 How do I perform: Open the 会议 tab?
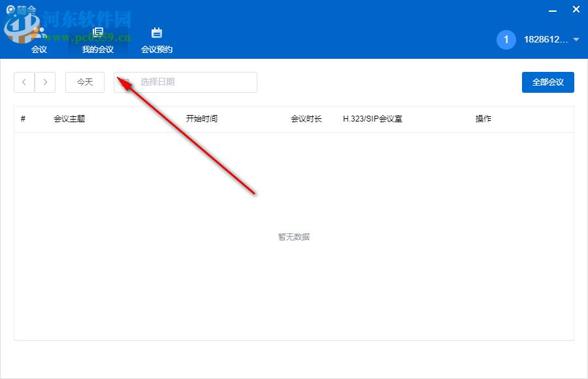tap(39, 41)
